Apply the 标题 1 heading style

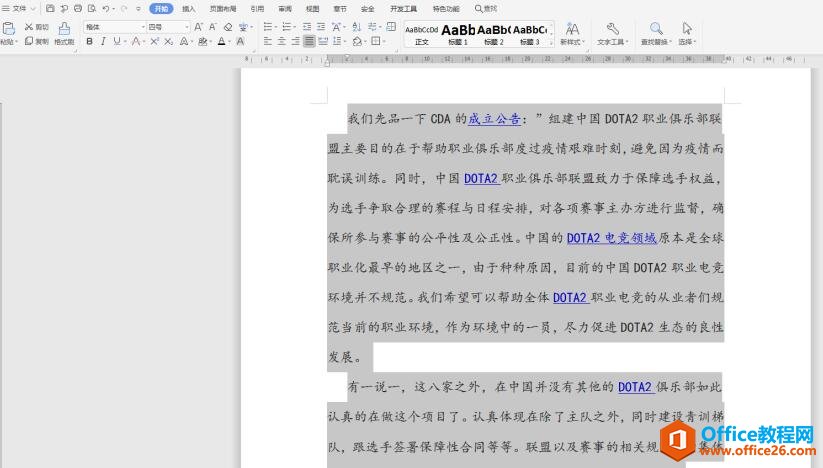[458, 35]
